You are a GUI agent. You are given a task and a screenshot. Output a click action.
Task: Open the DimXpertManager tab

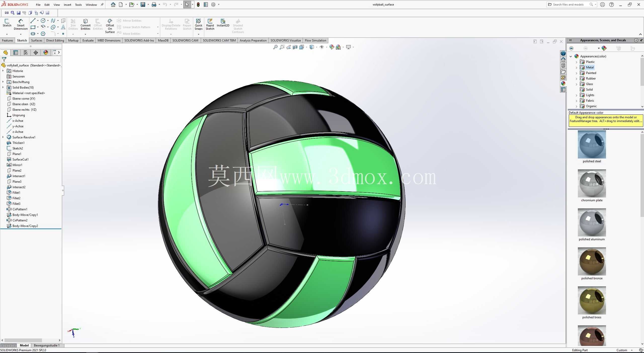tap(36, 52)
